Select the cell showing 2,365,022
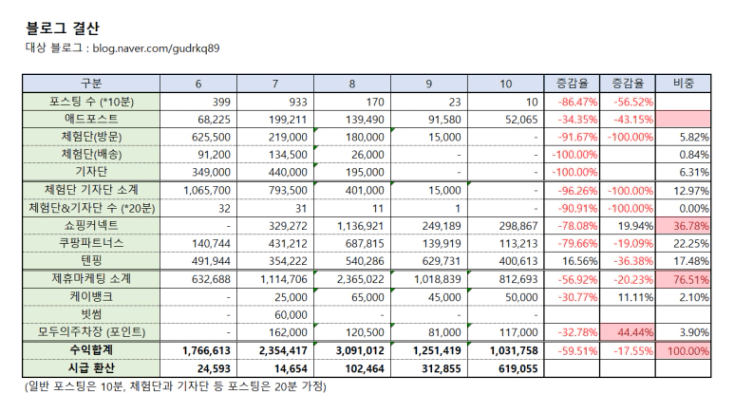The height and width of the screenshot is (413, 734). tap(352, 279)
